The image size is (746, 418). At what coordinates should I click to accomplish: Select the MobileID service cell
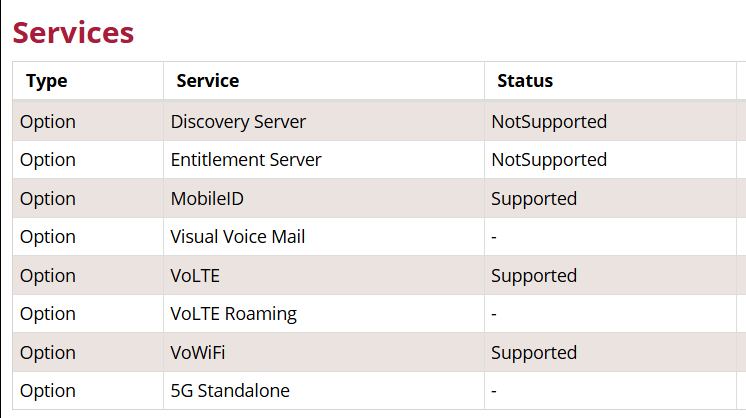(x=207, y=199)
